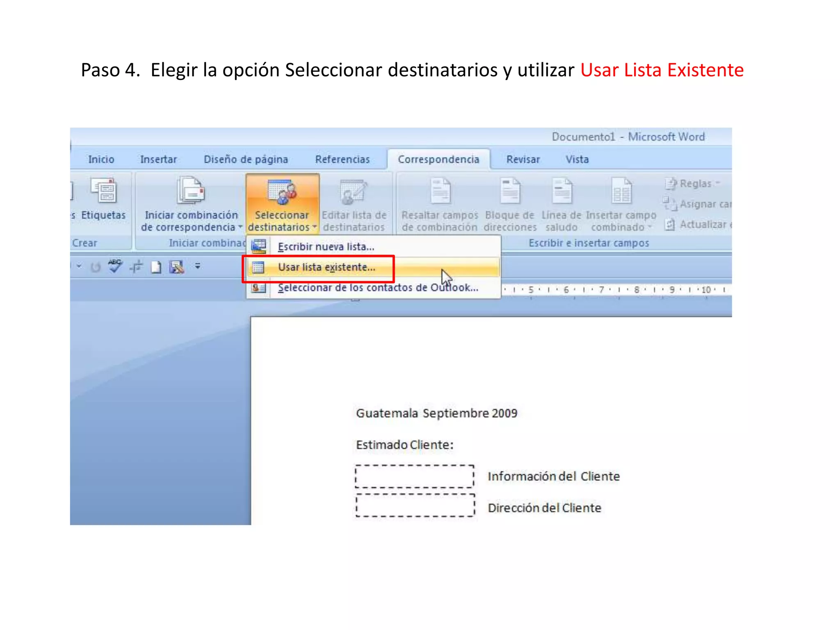The image size is (840, 630).
Task: Click the horizontal ruler at mark 7
Action: pyautogui.click(x=601, y=290)
